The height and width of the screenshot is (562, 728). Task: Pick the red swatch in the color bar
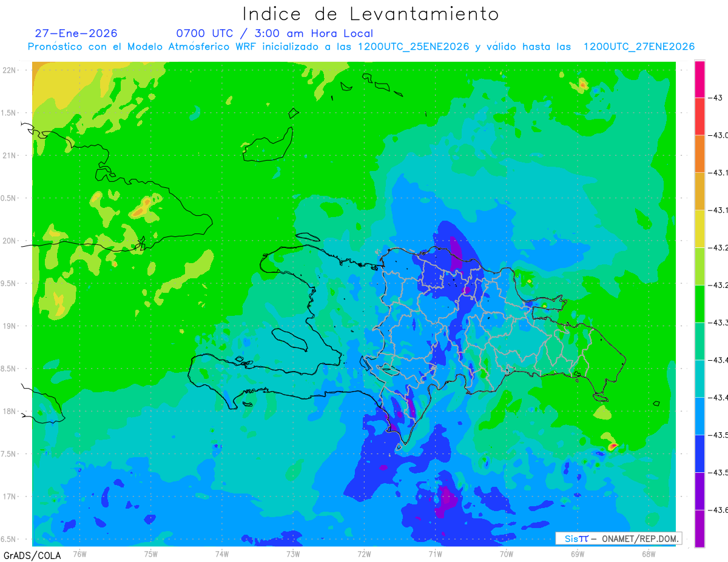699,116
